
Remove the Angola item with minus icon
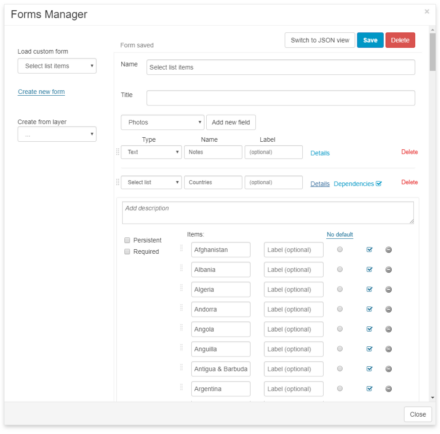(388, 329)
